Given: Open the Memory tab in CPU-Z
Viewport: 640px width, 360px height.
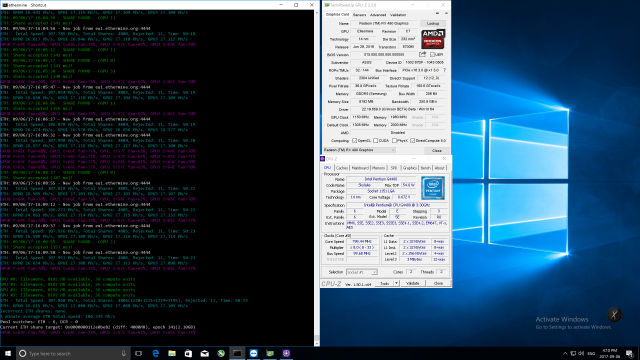Looking at the screenshot, I should tap(378, 168).
